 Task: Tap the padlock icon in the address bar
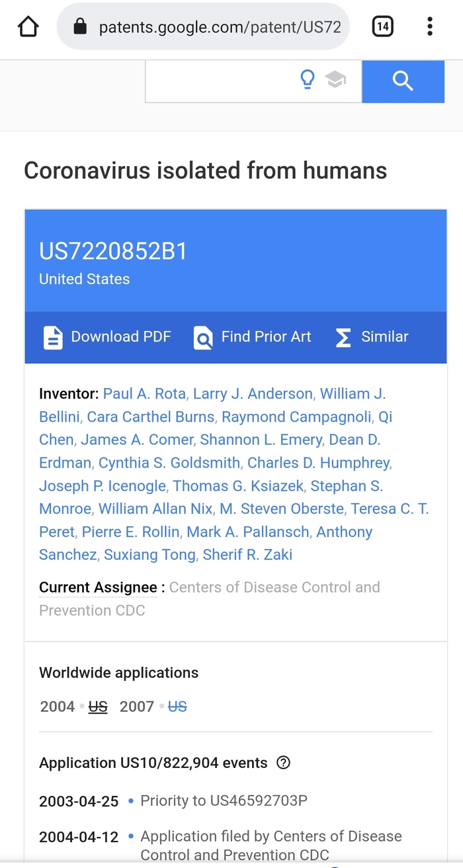[x=80, y=26]
